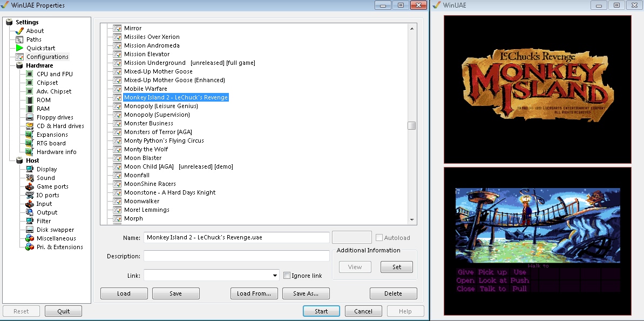Click the RAM chip icon
The image size is (644, 321).
[30, 109]
